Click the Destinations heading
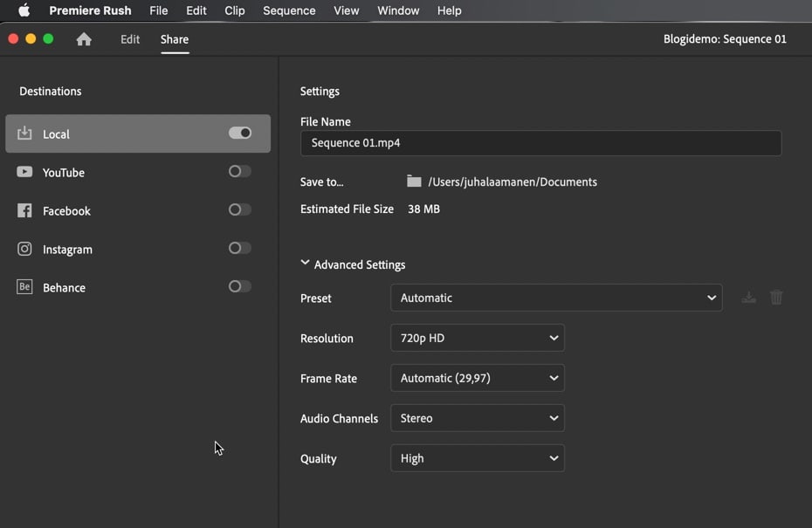 click(51, 91)
